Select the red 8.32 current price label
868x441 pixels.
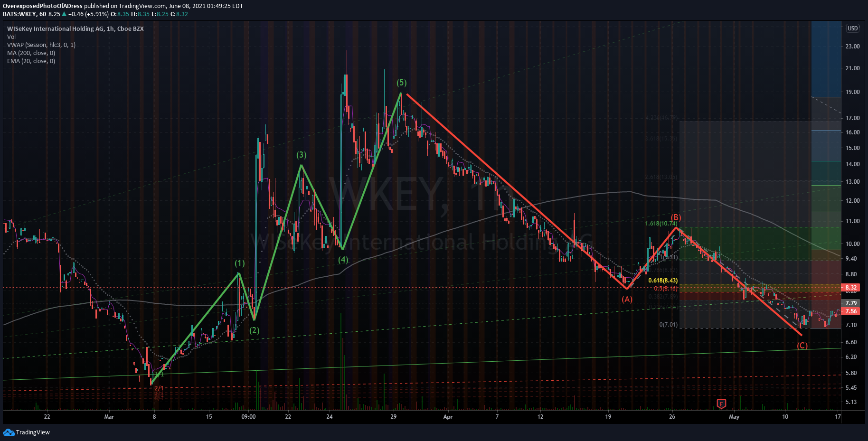[850, 288]
